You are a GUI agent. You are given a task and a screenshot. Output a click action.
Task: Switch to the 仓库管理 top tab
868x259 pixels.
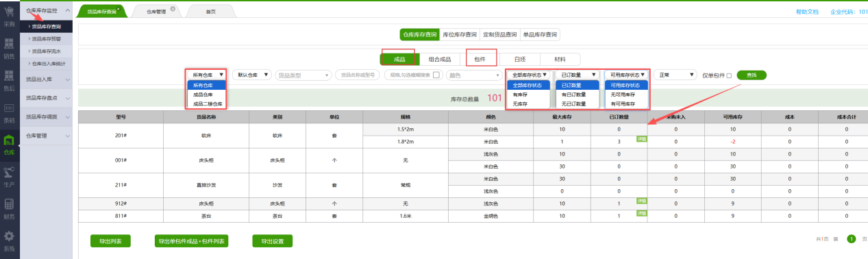pyautogui.click(x=156, y=12)
